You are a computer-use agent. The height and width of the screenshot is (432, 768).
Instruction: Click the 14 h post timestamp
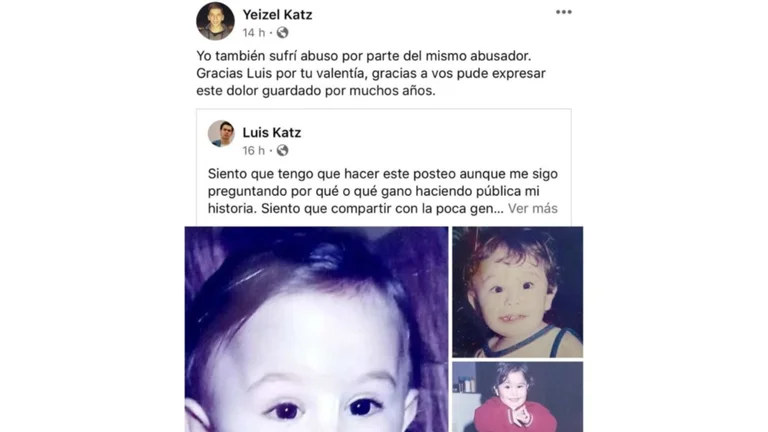[x=253, y=33]
